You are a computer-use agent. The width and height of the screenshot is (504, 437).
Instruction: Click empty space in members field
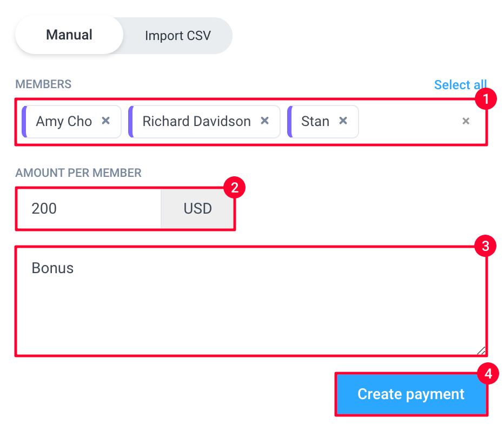408,122
